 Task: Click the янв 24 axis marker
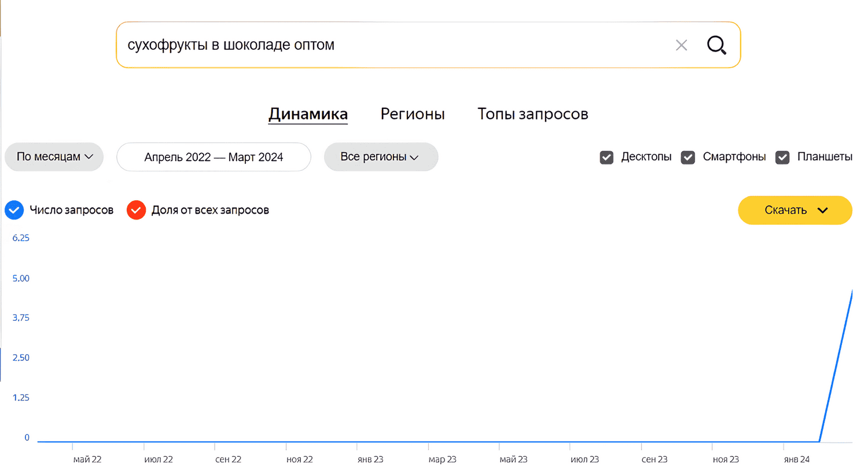coord(797,459)
